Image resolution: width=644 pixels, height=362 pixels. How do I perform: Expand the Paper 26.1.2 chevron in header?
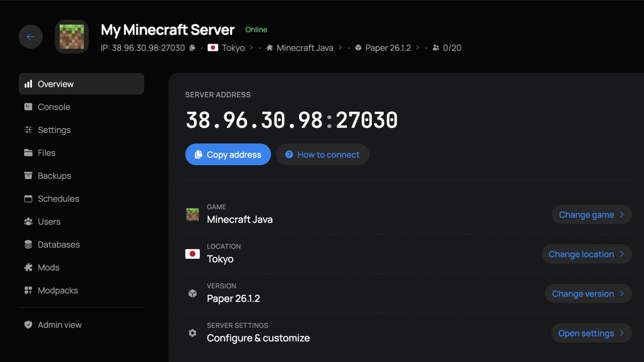coord(418,48)
